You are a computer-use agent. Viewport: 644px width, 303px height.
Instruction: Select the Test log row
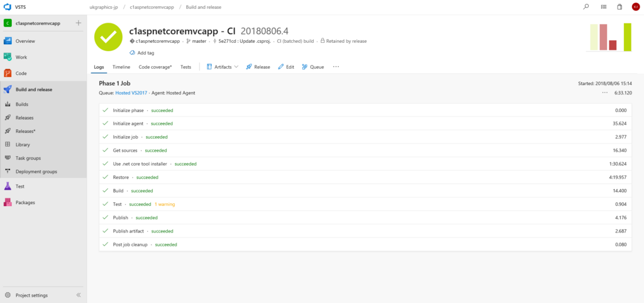[x=365, y=204]
